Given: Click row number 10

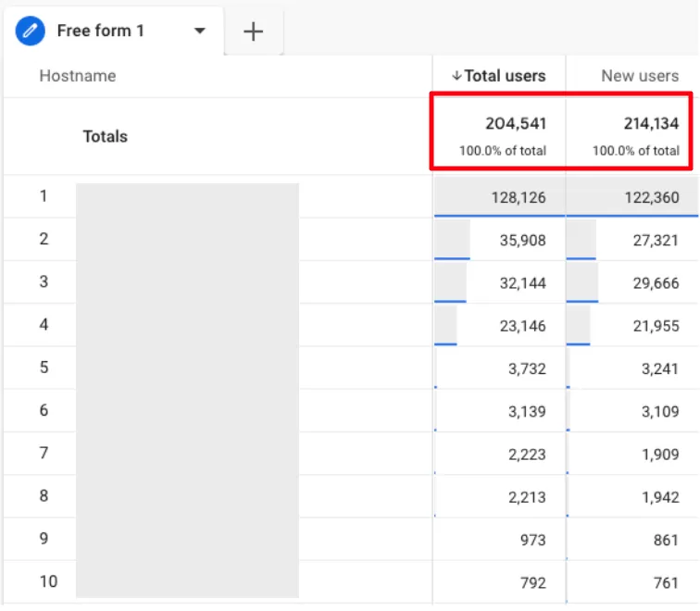Looking at the screenshot, I should (48, 581).
